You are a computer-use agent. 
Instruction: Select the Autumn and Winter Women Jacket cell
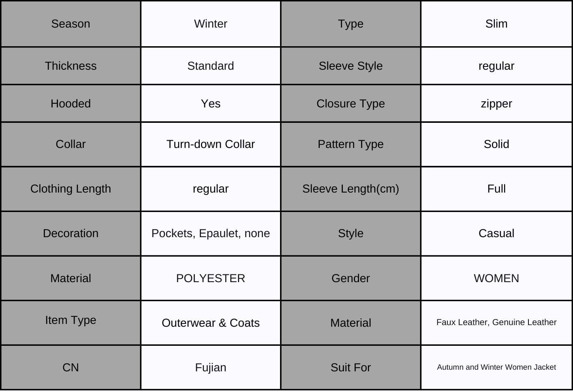point(496,367)
